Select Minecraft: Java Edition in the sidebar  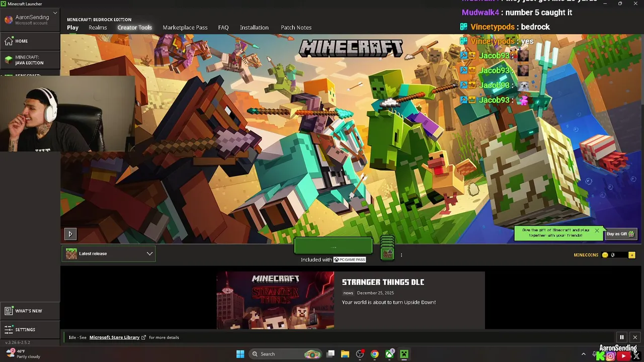(30, 60)
